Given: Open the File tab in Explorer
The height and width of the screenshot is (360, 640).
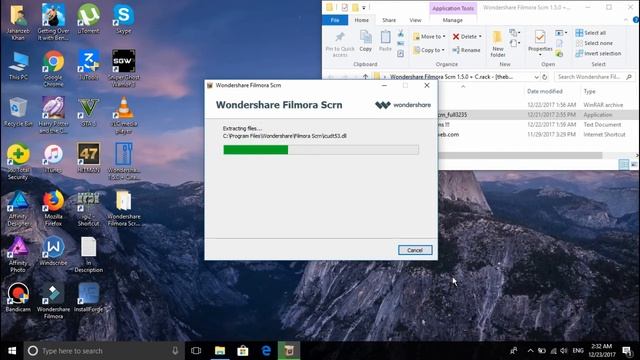Looking at the screenshot, I should coord(335,20).
